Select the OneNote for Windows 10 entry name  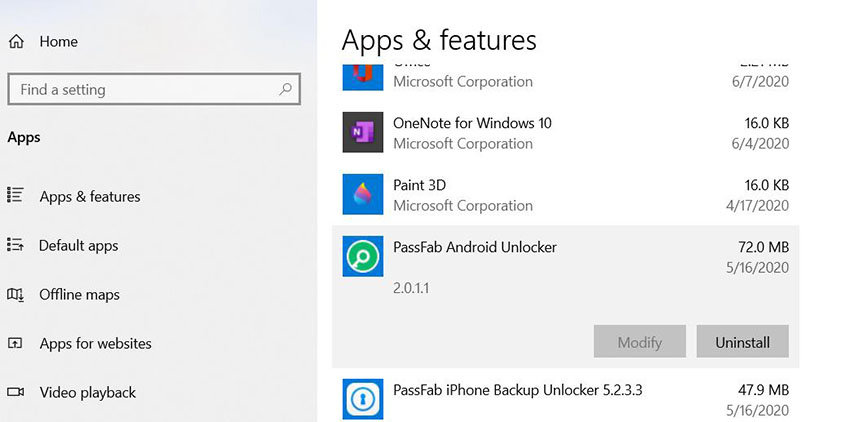coord(472,123)
